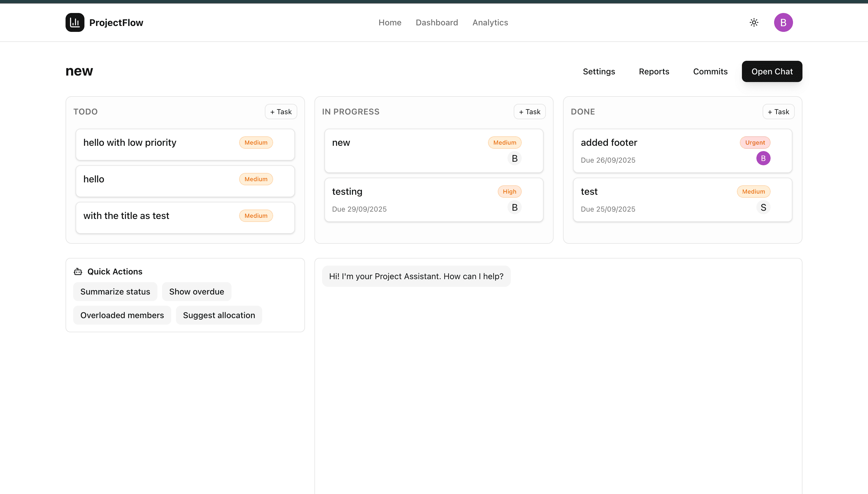Click the High priority badge on 'testing'
Viewport: 868px width, 494px height.
coord(509,191)
